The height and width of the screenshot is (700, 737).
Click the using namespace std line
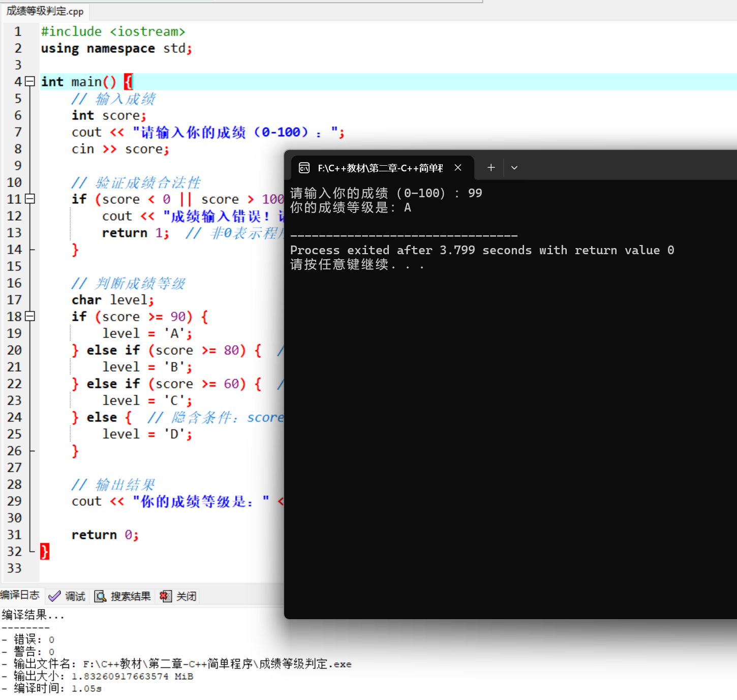pos(116,48)
